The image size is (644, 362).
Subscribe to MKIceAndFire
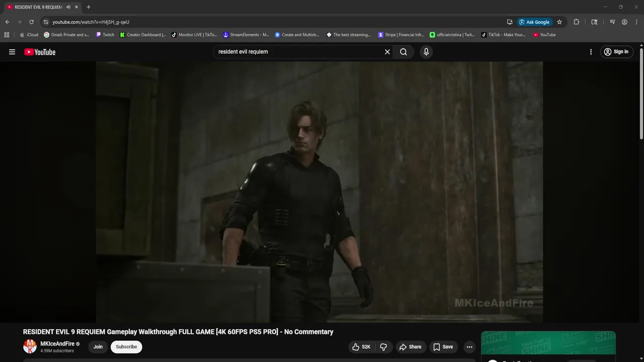tap(126, 347)
